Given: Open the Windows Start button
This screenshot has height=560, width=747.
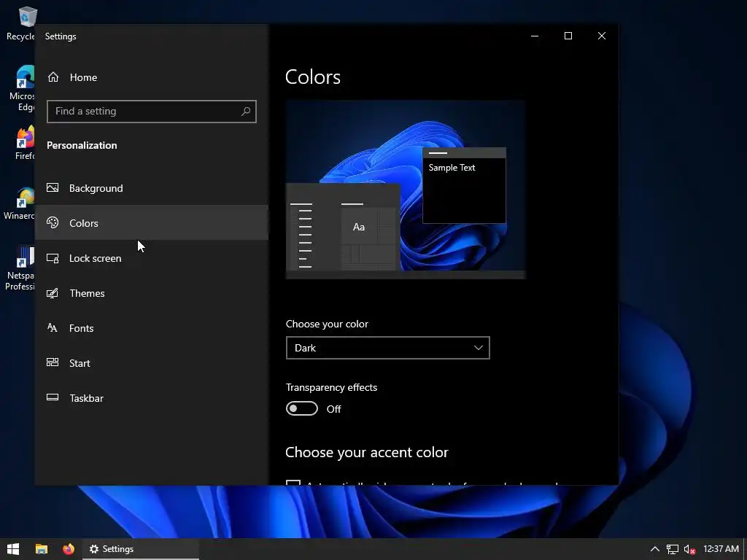Looking at the screenshot, I should click(13, 549).
